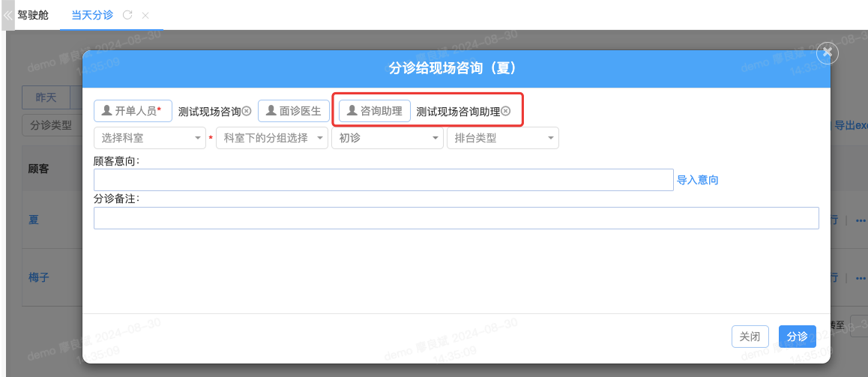Open the 排台类型 dropdown
This screenshot has height=377, width=868.
coord(502,138)
